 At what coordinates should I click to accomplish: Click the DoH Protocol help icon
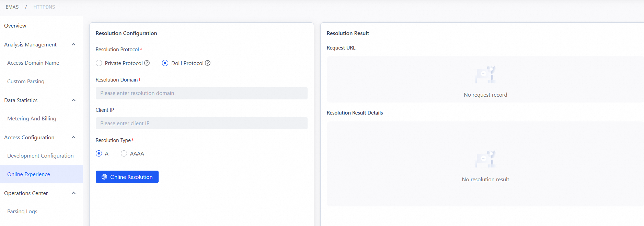point(208,63)
